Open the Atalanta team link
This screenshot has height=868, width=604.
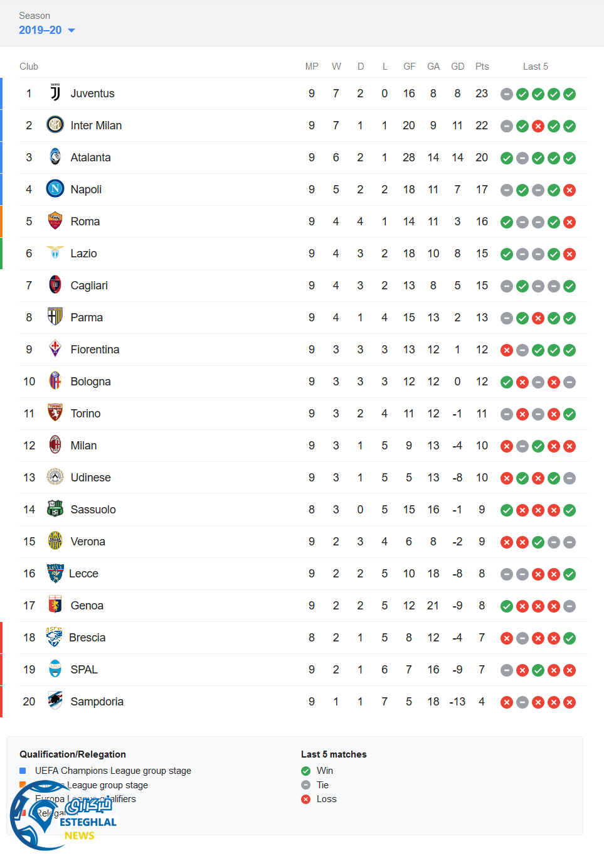click(x=90, y=158)
